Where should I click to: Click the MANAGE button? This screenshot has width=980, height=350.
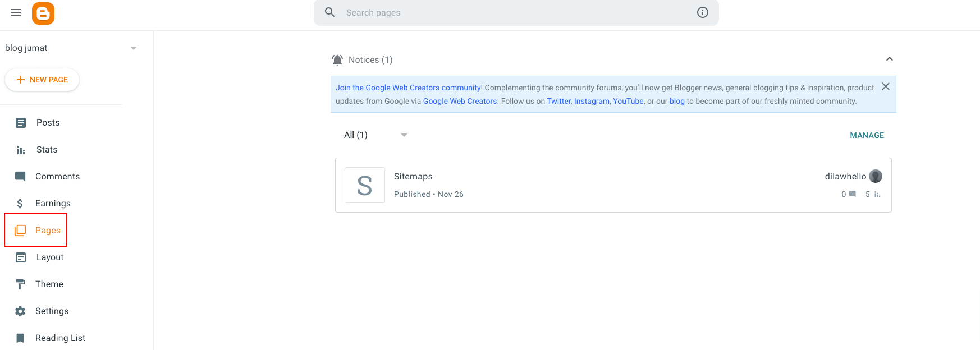point(867,135)
